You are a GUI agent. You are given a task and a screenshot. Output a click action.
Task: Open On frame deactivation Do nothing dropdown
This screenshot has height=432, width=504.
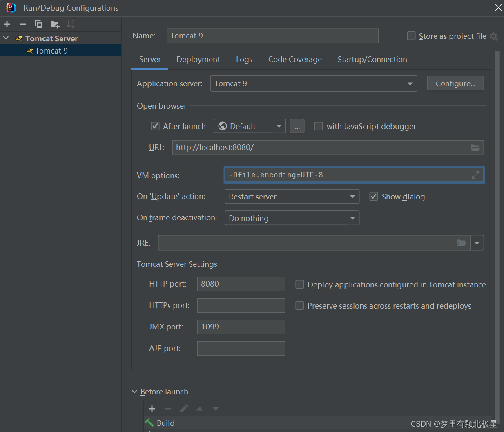292,218
